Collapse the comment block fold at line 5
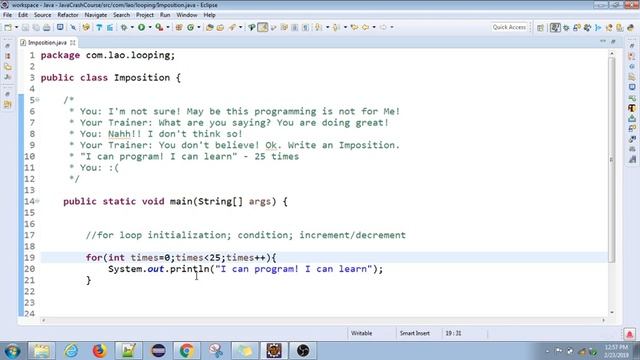 tap(38, 100)
